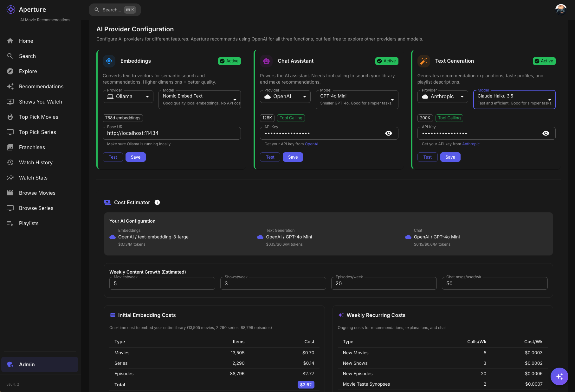Screen dimensions: 575x392
Task: Click the Chat Assistant robot icon
Action: tap(266, 61)
